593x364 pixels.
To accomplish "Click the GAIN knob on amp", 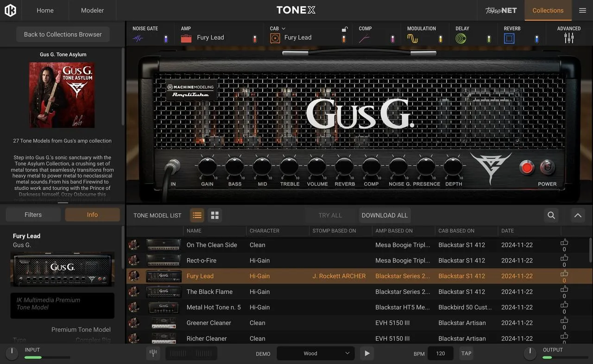I will pos(207,166).
